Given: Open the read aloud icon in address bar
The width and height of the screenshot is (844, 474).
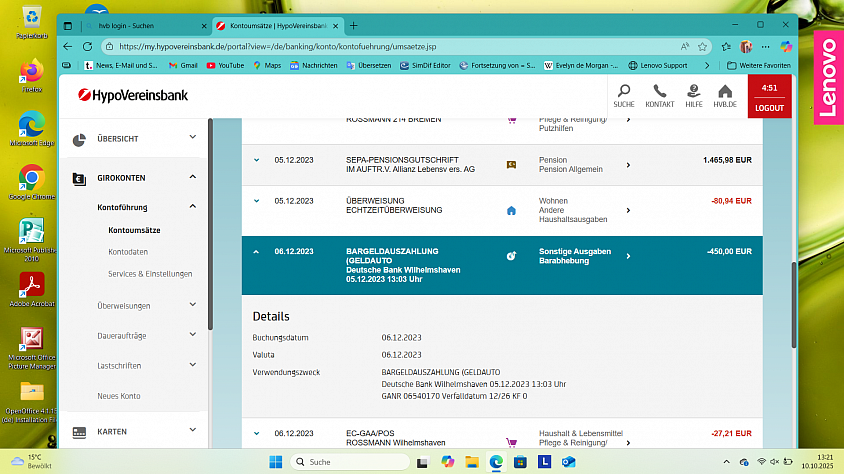Looking at the screenshot, I should [685, 47].
